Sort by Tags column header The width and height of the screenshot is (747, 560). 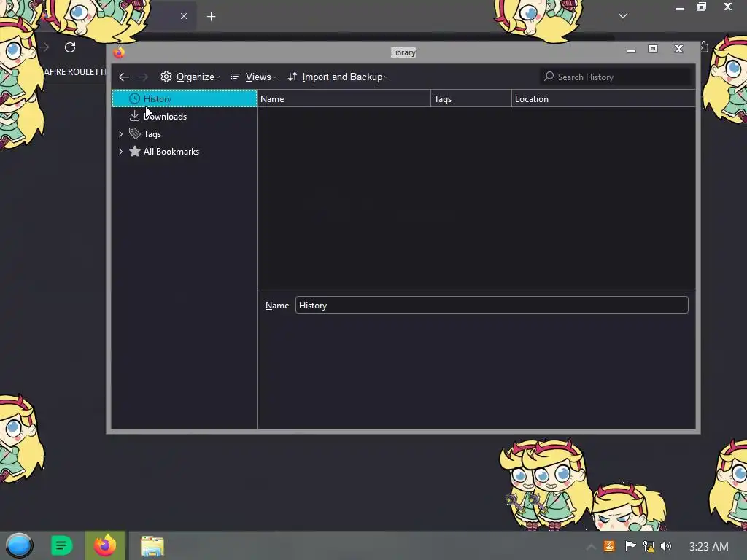tap(471, 99)
